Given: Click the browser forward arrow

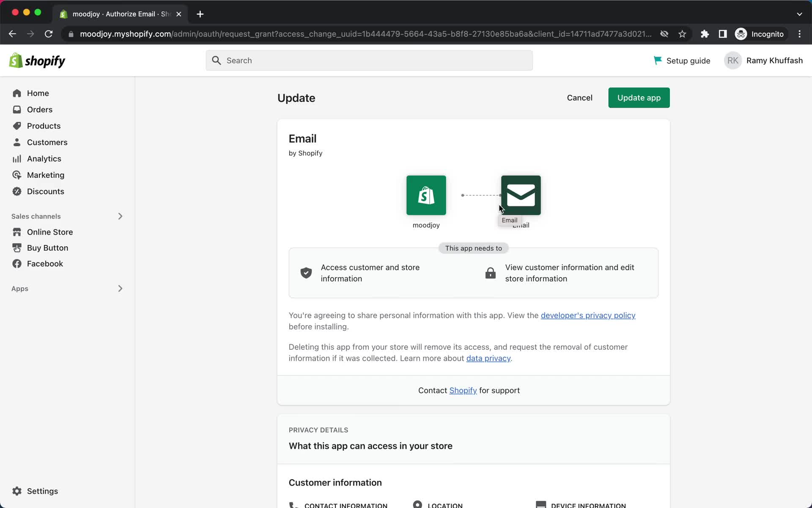Looking at the screenshot, I should [x=30, y=34].
